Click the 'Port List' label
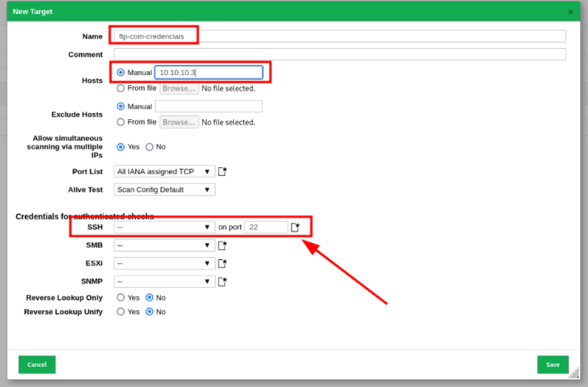 click(87, 171)
